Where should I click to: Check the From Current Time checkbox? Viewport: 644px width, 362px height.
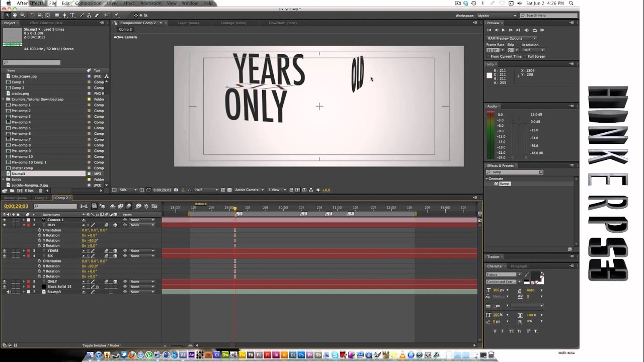[488, 56]
